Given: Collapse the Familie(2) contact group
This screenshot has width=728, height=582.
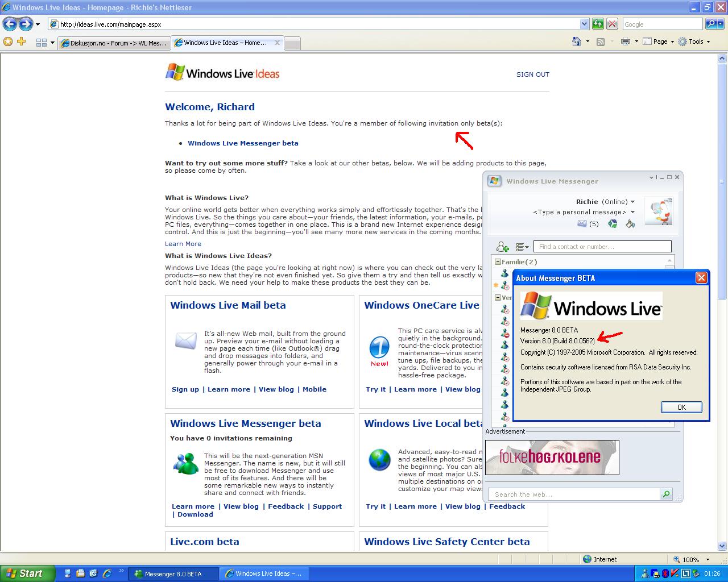Looking at the screenshot, I should click(498, 262).
